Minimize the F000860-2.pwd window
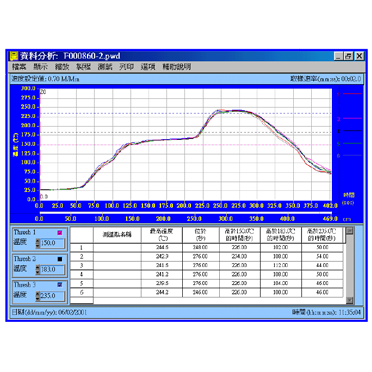372x372 pixels. point(339,56)
